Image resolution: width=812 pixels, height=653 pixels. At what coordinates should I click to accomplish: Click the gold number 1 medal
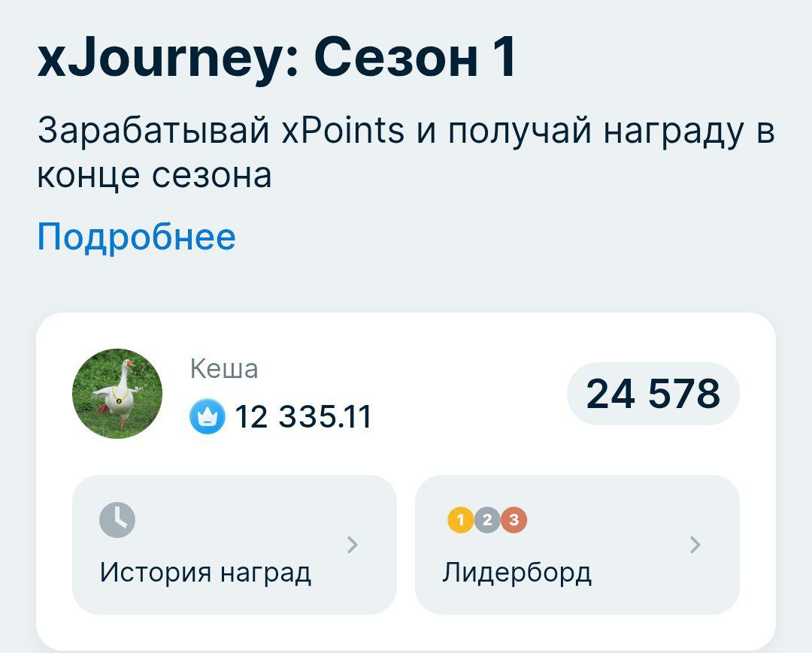coord(460,519)
